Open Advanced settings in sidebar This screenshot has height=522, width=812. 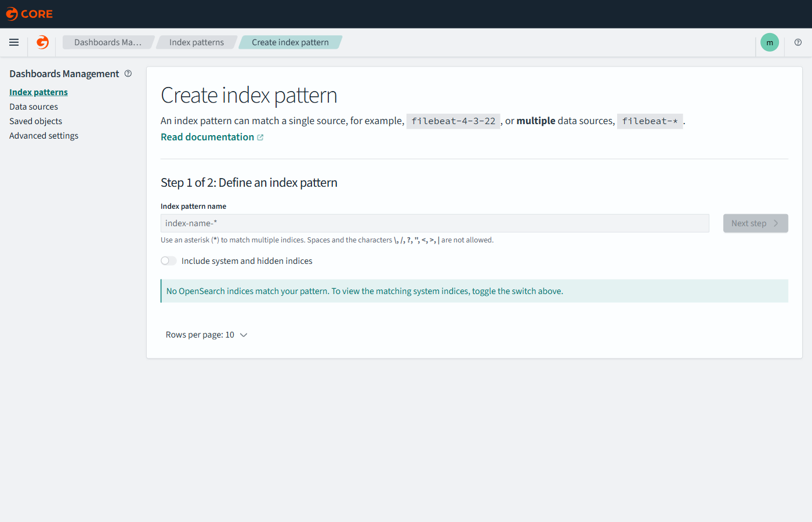[x=43, y=136]
